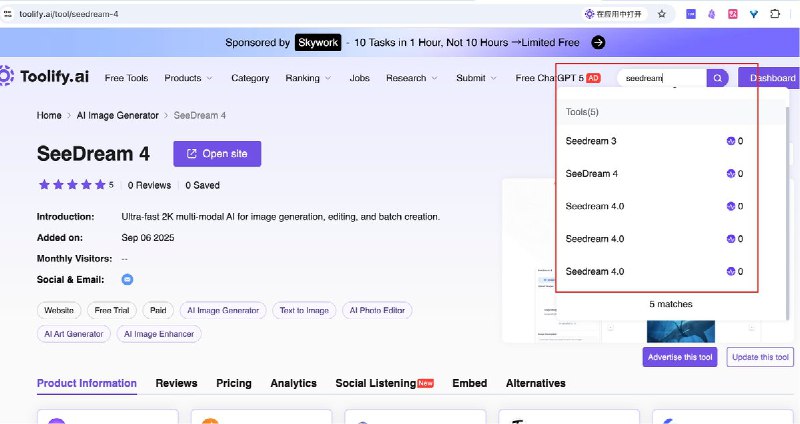Viewport: 800px width, 424px height.
Task: Click the Free Trial tag
Action: (x=112, y=310)
